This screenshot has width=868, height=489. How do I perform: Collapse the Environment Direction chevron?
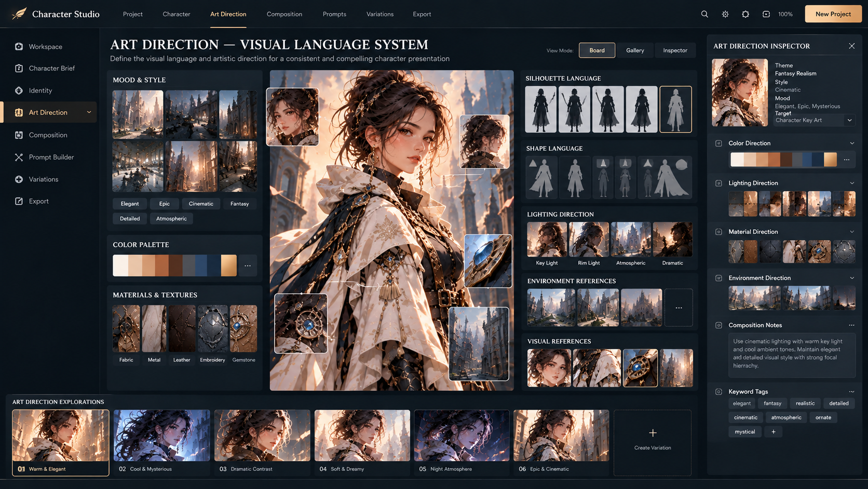(852, 278)
